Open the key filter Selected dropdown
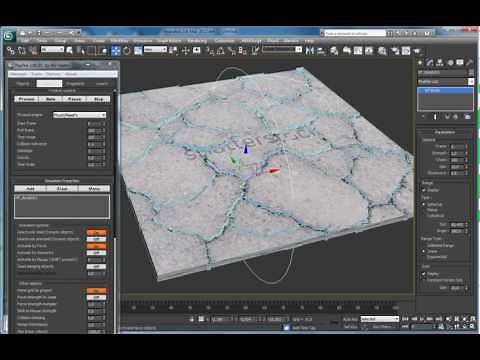The width and height of the screenshot is (480, 360). pos(380,319)
